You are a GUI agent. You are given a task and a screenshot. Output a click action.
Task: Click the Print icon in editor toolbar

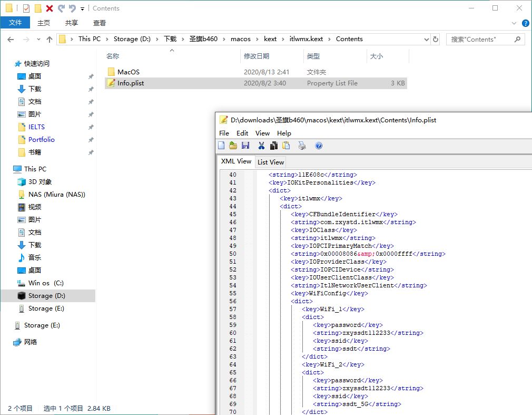[302, 146]
